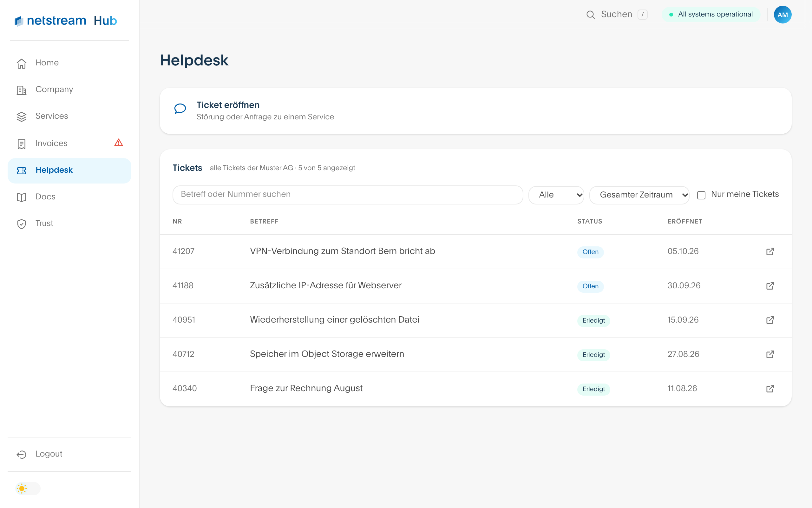Click the Invoices document icon
Viewport: 812px width, 508px height.
pos(22,144)
